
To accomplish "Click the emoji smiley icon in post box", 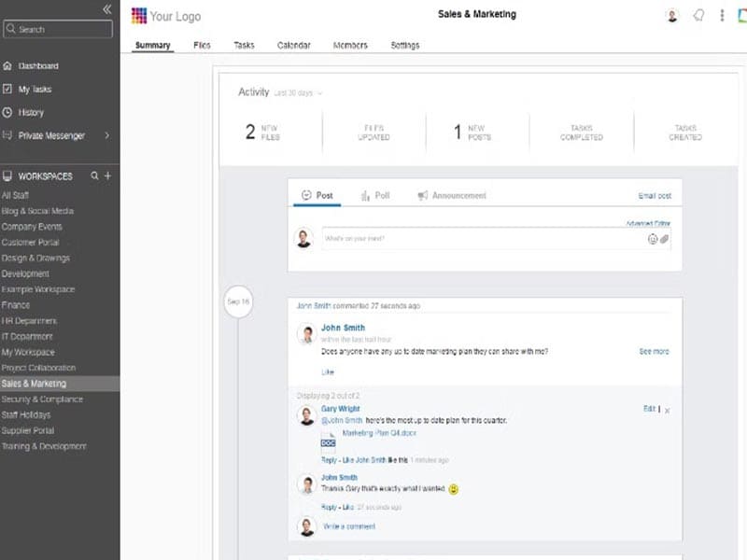I will click(653, 239).
